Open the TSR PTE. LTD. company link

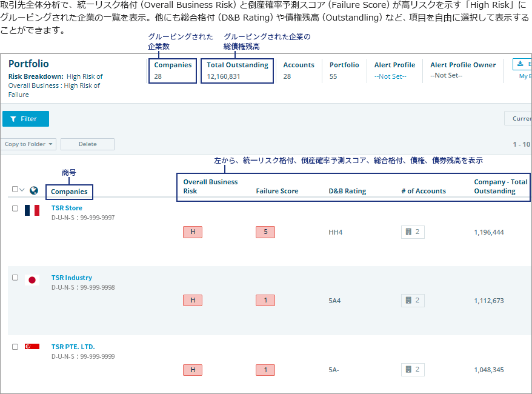click(x=73, y=347)
